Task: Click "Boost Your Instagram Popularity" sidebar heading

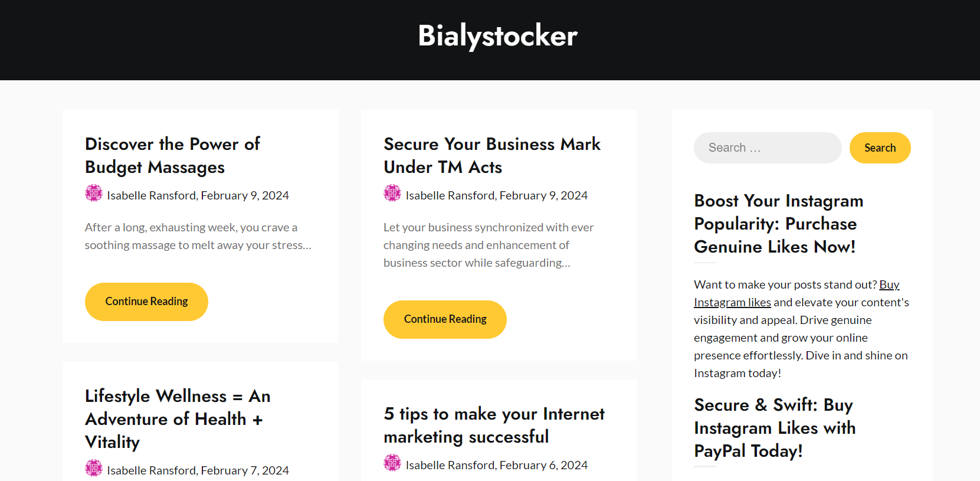Action: point(778,224)
